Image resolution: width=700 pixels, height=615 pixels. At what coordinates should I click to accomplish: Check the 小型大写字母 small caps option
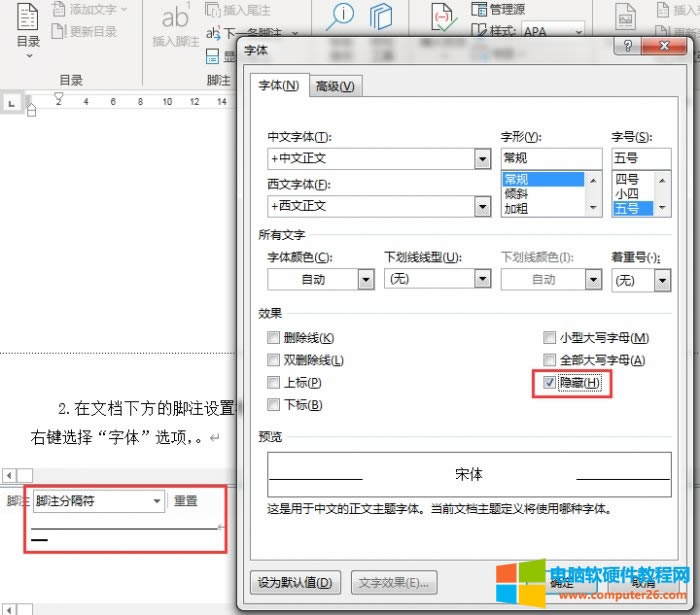tap(549, 339)
